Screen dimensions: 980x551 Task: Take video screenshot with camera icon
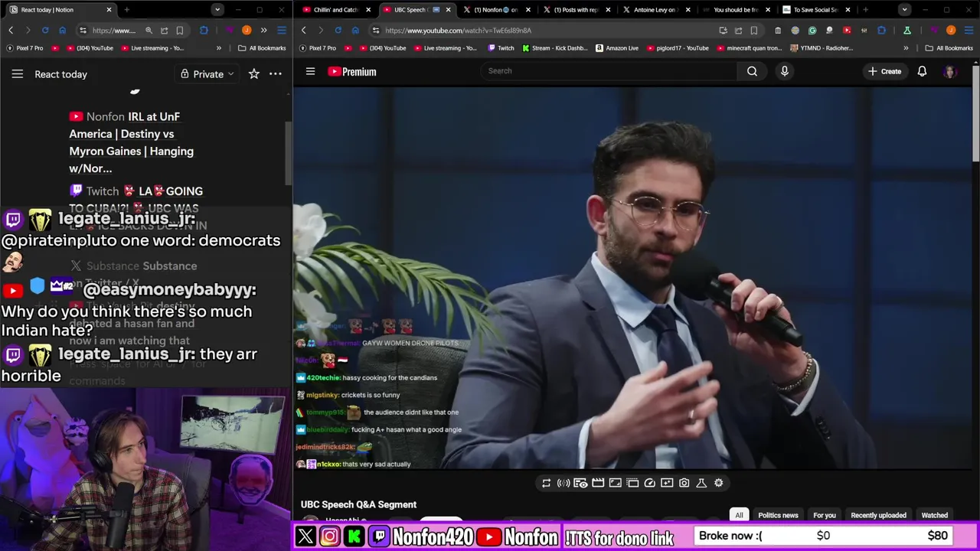[x=684, y=483]
